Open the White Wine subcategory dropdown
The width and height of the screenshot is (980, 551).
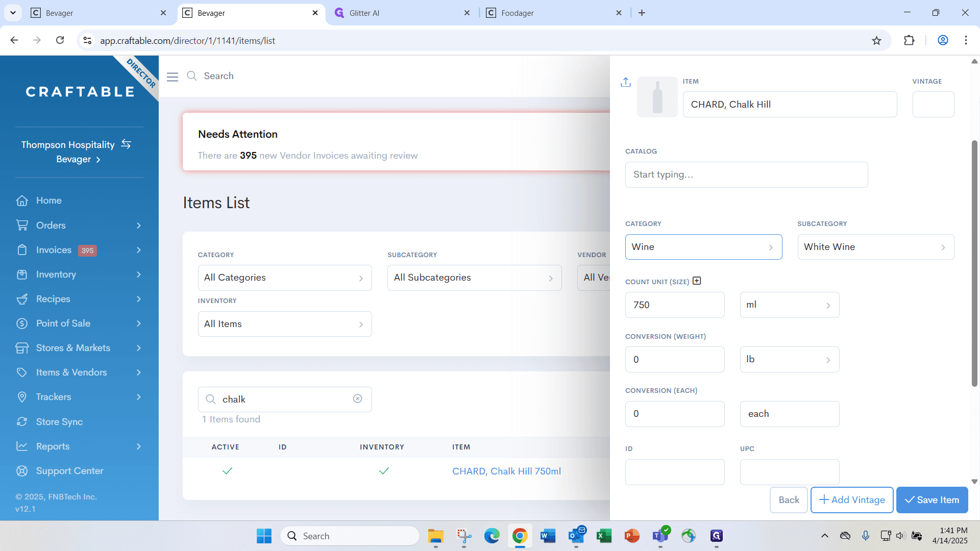tap(875, 247)
